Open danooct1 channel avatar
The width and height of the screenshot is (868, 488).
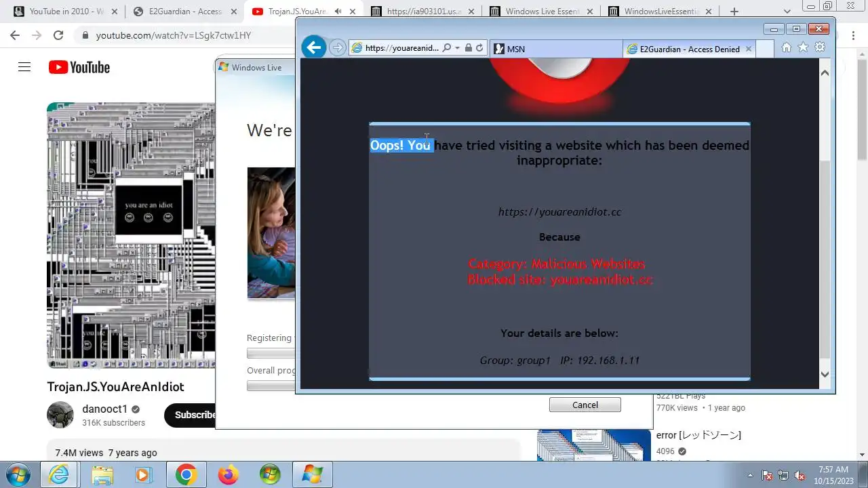tap(60, 415)
